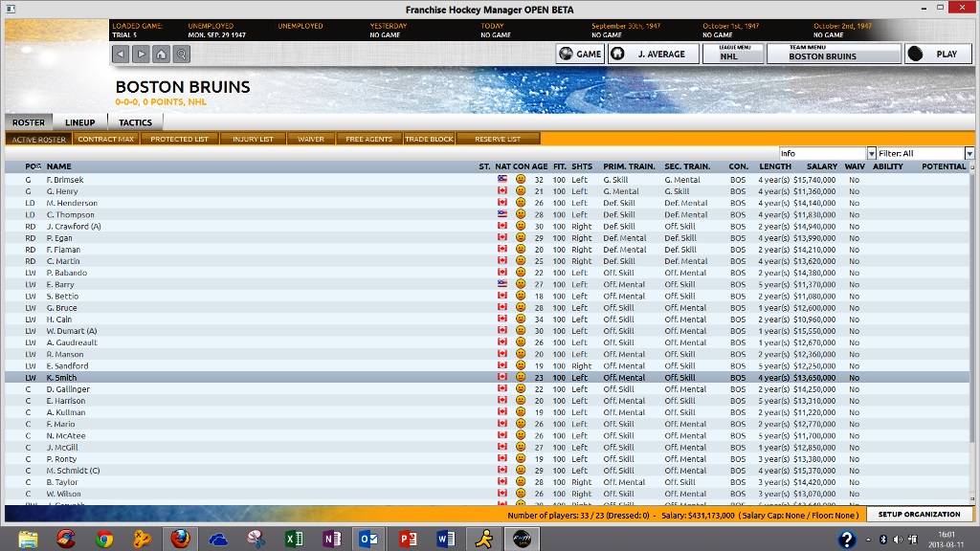Open the TRADE BLOCK subtab
This screenshot has height=551, width=980.
tap(429, 139)
